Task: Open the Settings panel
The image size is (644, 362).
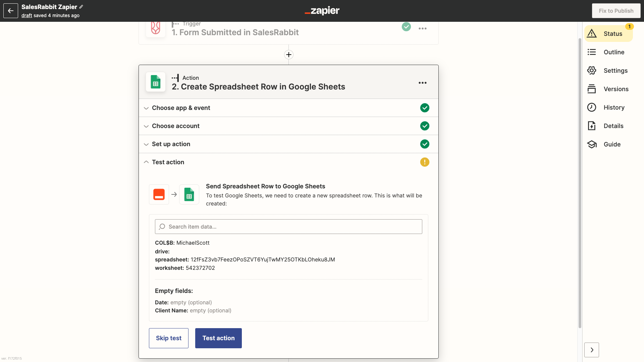Action: click(608, 70)
